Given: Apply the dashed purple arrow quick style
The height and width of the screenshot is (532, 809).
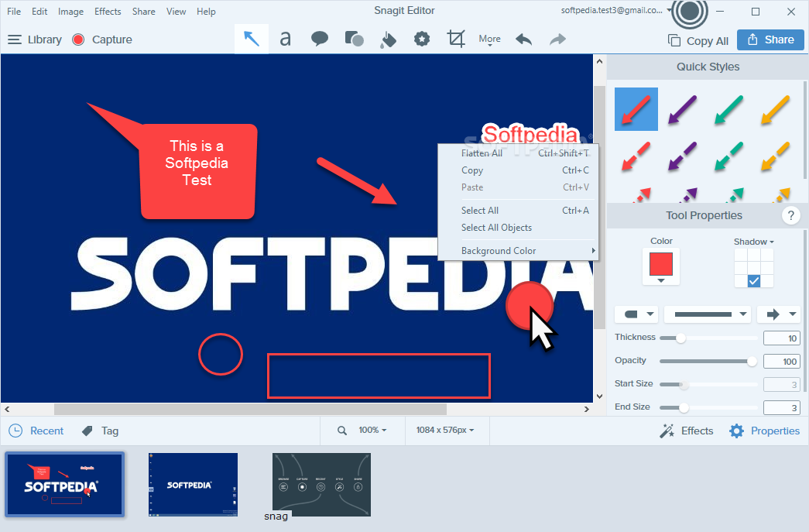Looking at the screenshot, I should click(682, 156).
